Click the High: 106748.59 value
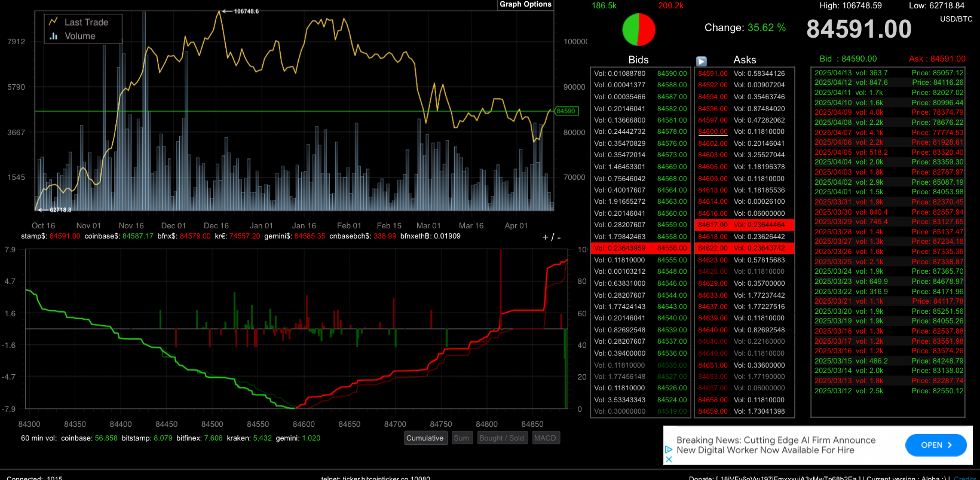The width and height of the screenshot is (980, 480). point(850,5)
